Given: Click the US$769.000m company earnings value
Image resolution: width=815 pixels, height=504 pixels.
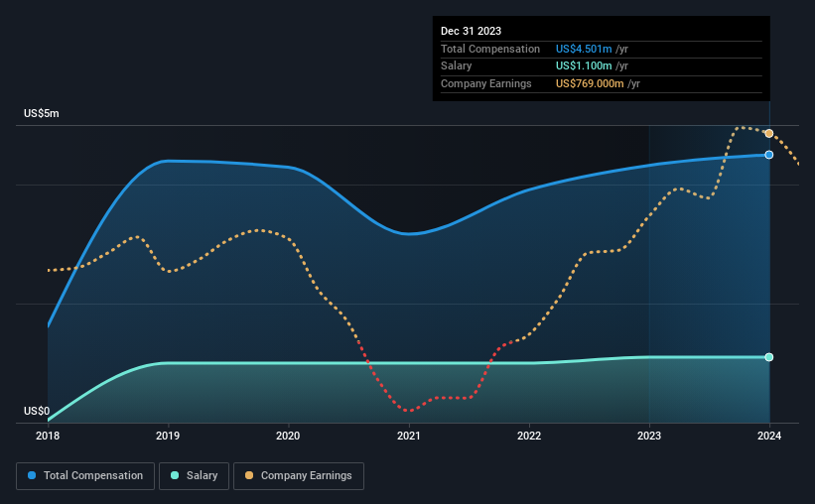Looking at the screenshot, I should (x=590, y=83).
